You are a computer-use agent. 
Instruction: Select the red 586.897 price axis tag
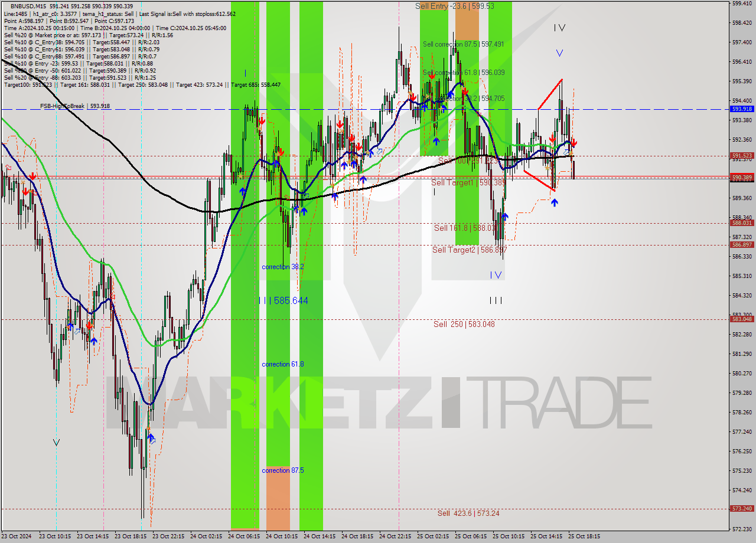coord(742,245)
